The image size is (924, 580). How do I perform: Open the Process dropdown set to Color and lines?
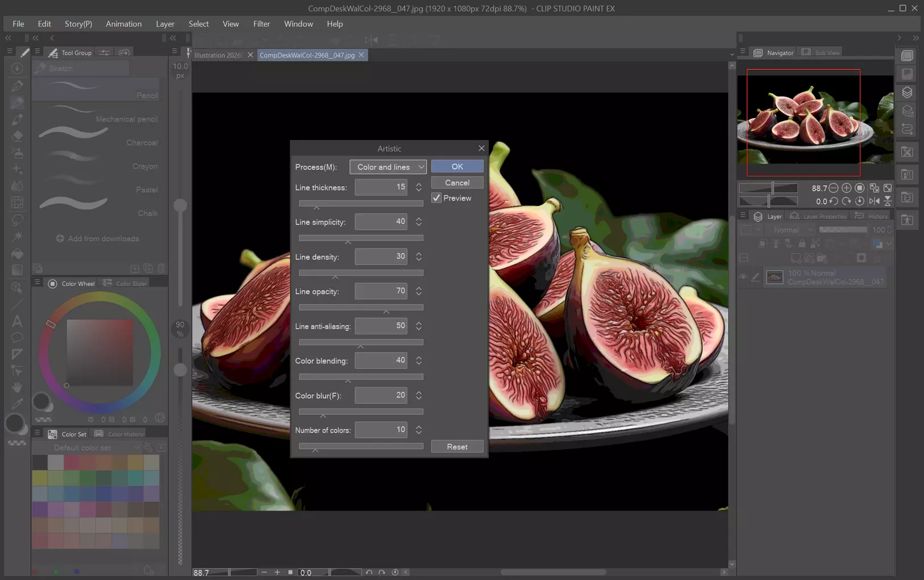388,167
